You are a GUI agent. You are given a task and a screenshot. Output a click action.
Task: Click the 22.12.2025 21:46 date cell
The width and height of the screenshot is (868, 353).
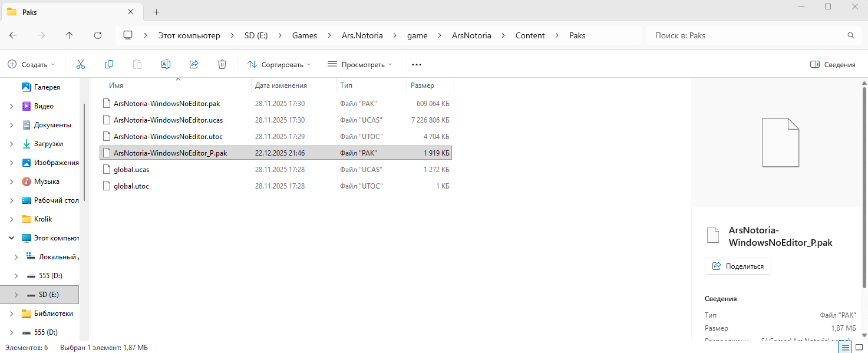(279, 153)
